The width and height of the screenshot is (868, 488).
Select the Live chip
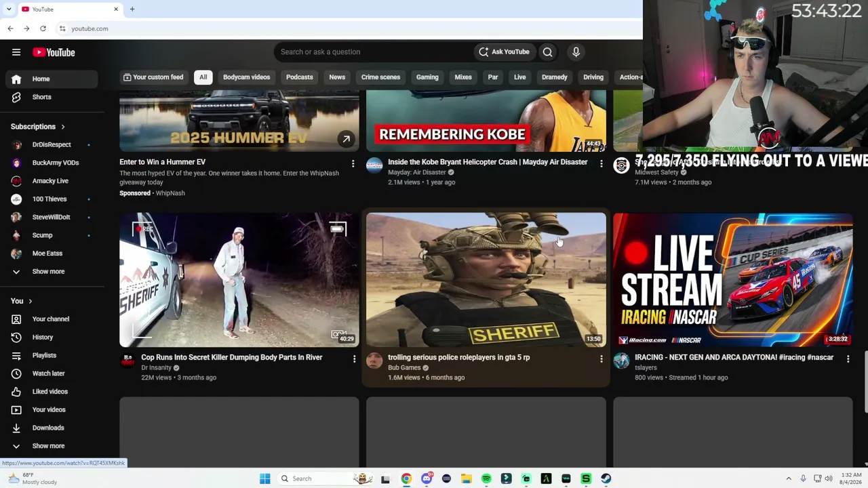[x=519, y=77]
